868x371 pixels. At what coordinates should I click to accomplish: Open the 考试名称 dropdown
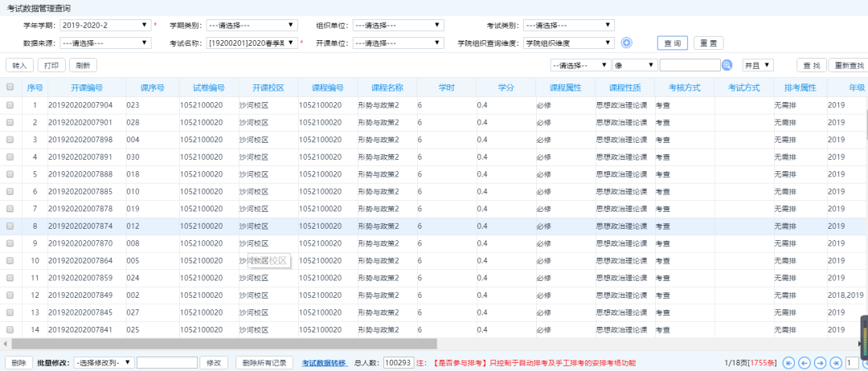coord(252,43)
